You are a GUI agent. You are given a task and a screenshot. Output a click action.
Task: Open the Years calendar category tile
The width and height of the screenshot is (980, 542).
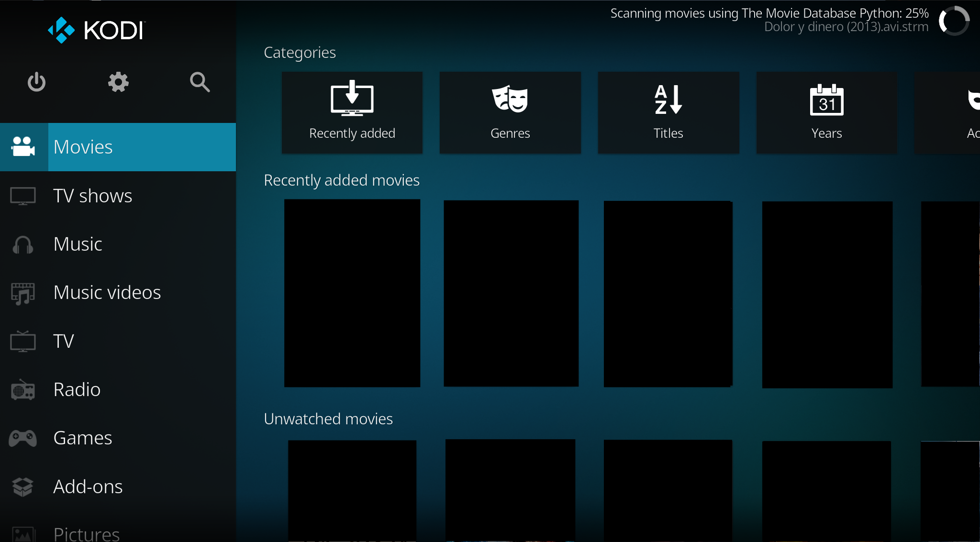coord(826,113)
